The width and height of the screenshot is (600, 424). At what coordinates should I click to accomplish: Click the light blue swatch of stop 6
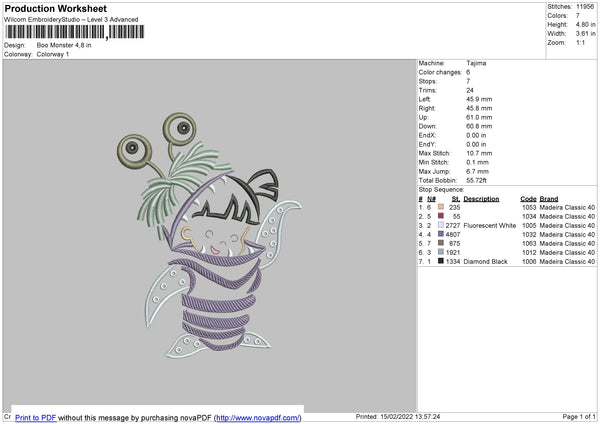click(x=441, y=252)
